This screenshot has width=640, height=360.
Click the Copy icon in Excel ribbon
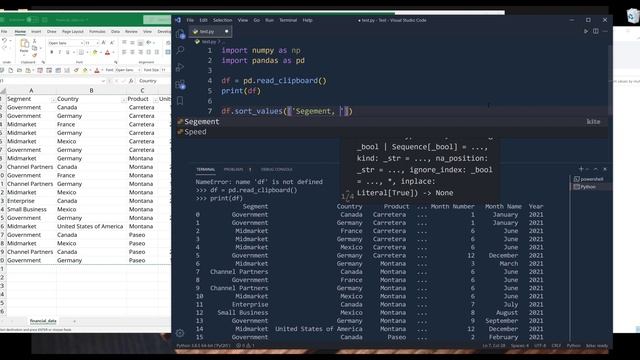coord(34,49)
